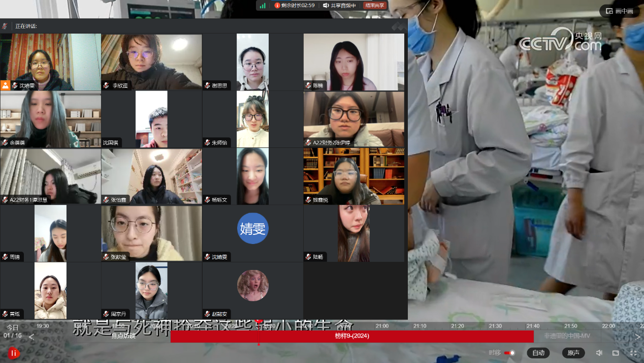Viewport: 644px width, 363px height.
Task: Click the 共享音频中 speaker icon
Action: coord(326,6)
